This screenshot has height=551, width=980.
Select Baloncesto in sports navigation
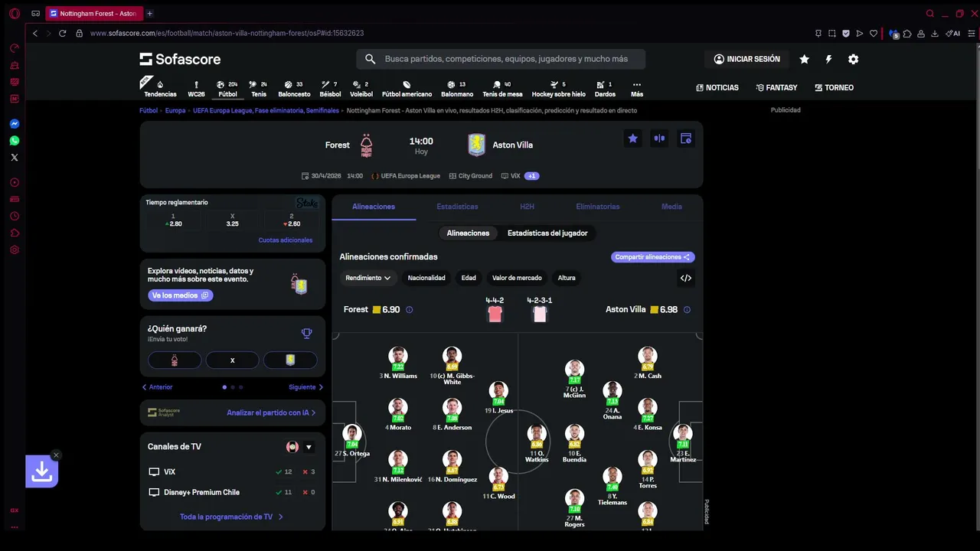tap(294, 89)
